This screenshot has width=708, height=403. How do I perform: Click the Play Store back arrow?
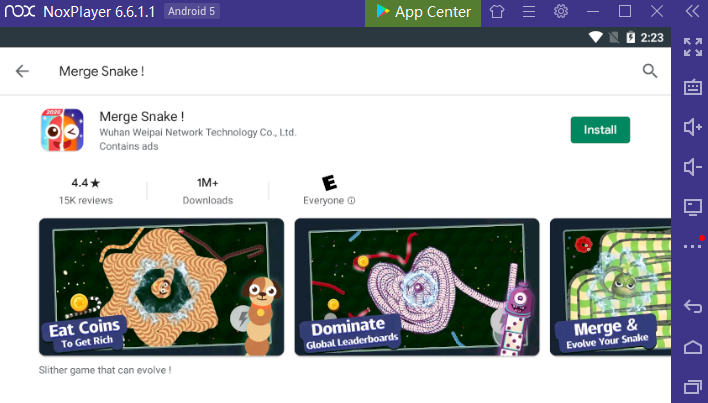click(22, 71)
